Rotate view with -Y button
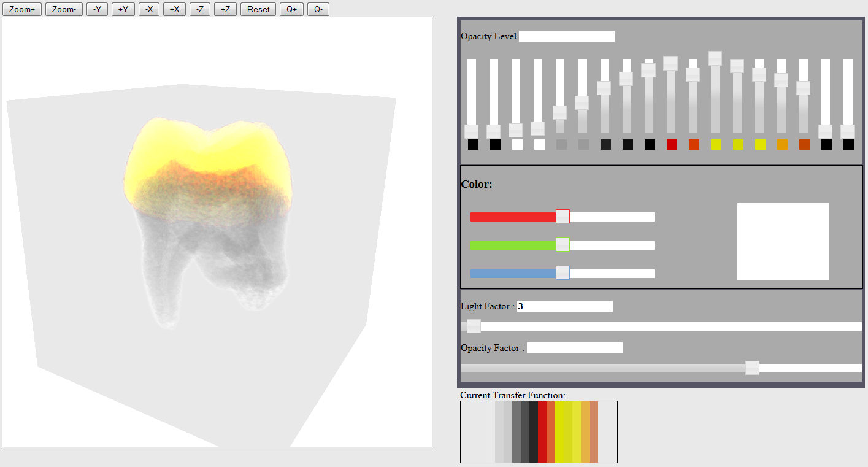 point(97,9)
